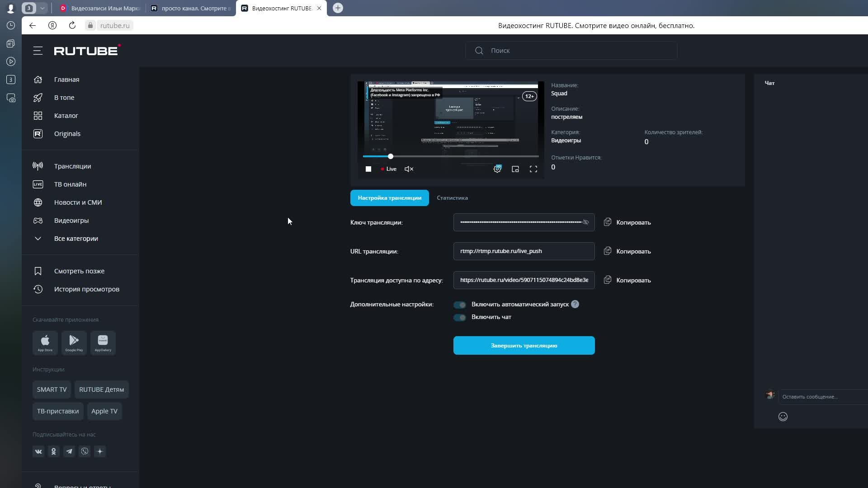Open player quality settings gear
Image resolution: width=868 pixels, height=488 pixels.
tap(497, 169)
